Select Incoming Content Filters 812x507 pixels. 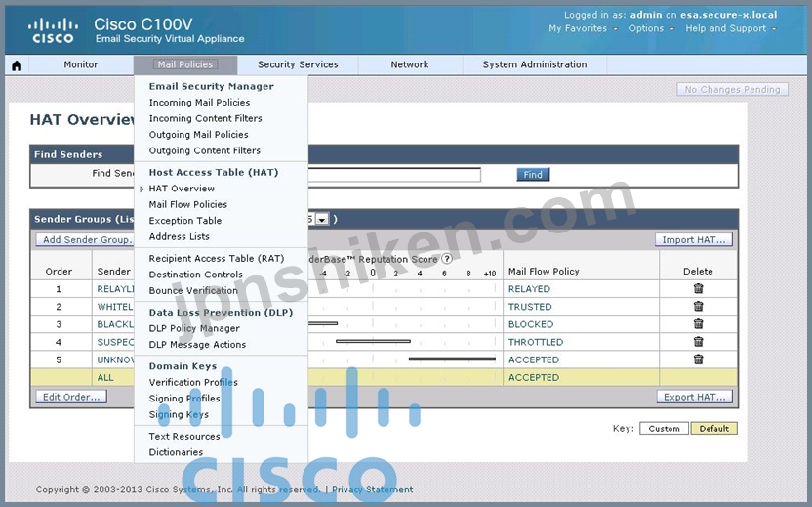[206, 119]
